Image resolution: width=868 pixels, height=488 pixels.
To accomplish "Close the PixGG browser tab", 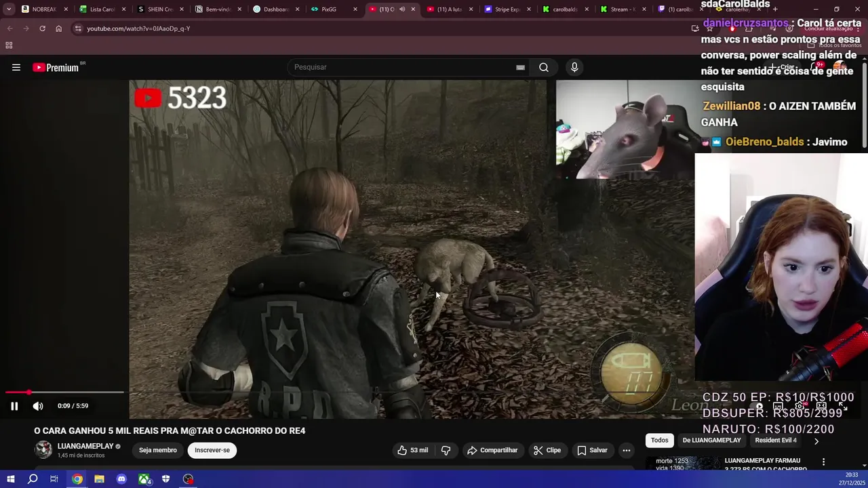I will pos(355,9).
